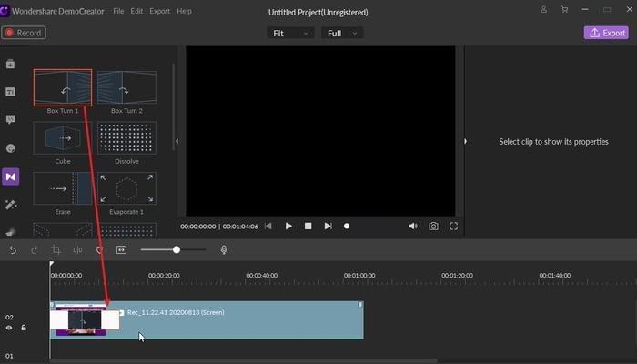Click the Record button

[x=24, y=33]
